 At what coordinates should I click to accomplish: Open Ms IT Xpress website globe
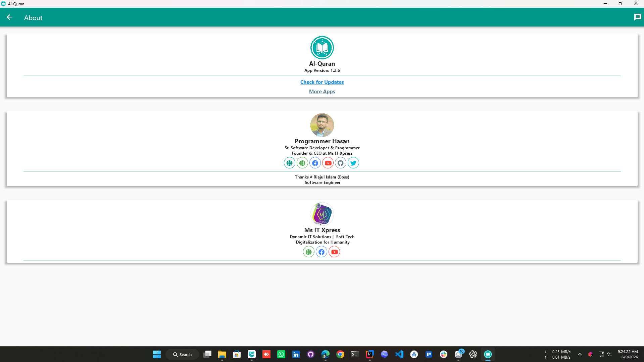[309, 252]
